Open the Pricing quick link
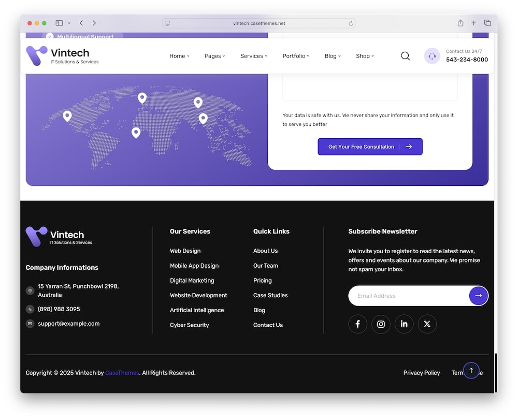This screenshot has width=518, height=420. pos(262,281)
